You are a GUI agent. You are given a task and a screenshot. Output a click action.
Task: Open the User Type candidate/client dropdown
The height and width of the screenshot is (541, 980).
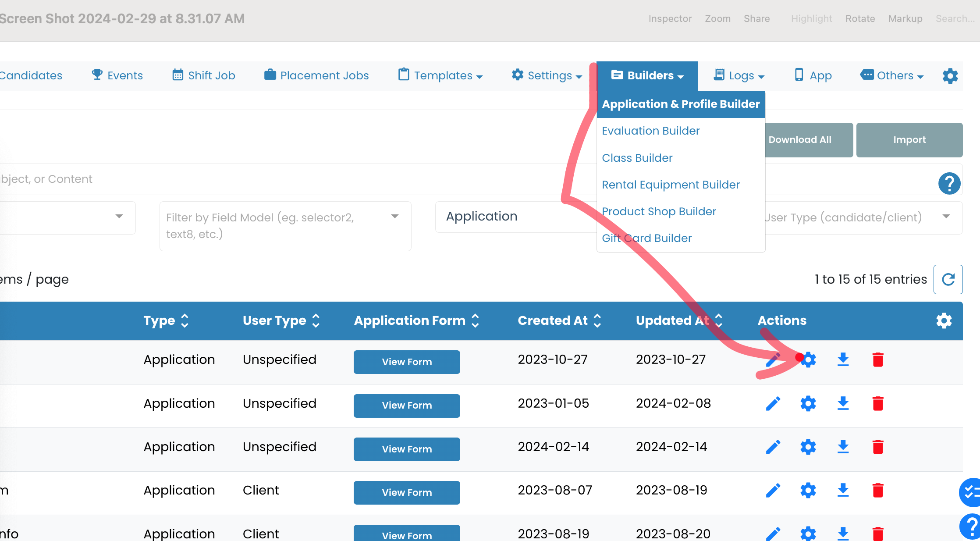(863, 217)
